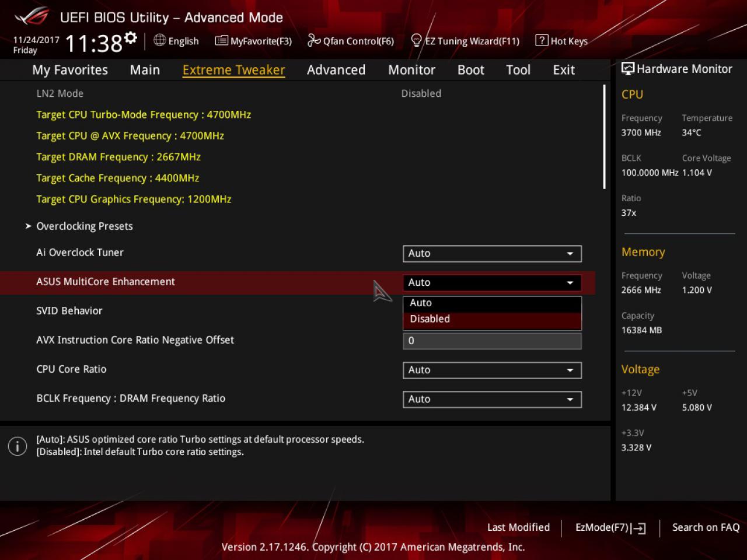Click the EzMode exit arrow icon
The height and width of the screenshot is (560, 747).
[x=638, y=528]
